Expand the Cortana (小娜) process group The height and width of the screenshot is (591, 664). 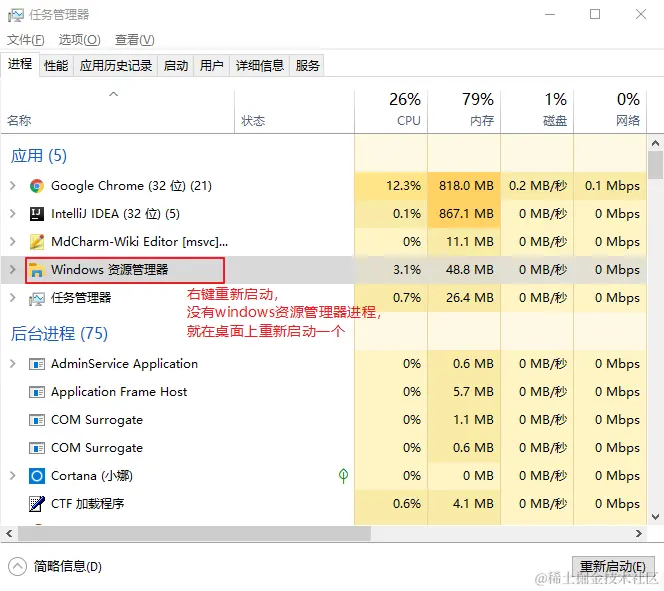[x=13, y=475]
